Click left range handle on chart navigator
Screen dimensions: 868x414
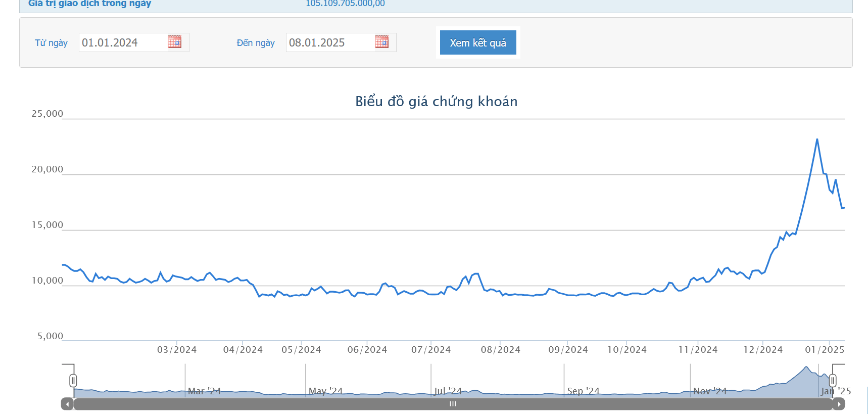[73, 381]
